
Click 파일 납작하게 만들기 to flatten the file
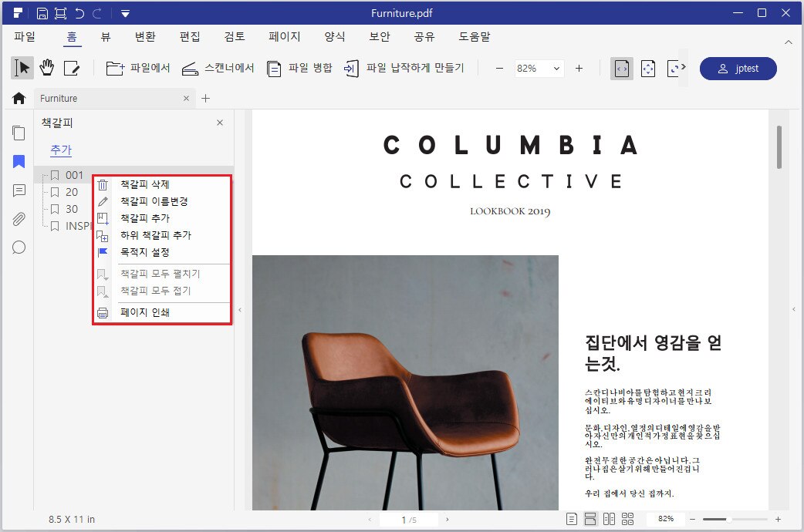(404, 68)
